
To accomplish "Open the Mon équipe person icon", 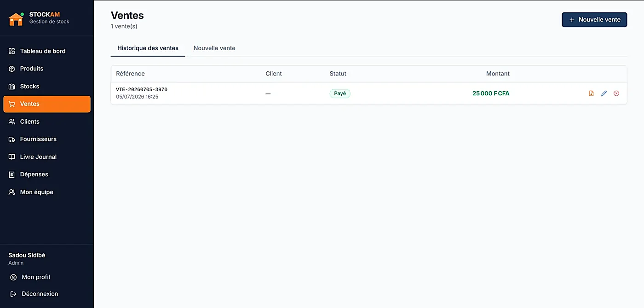I will 12,192.
